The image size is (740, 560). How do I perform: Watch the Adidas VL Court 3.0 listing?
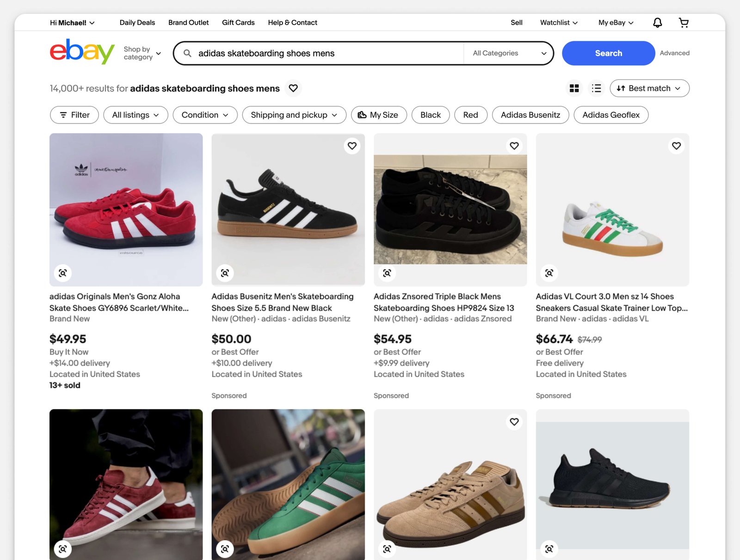(676, 146)
